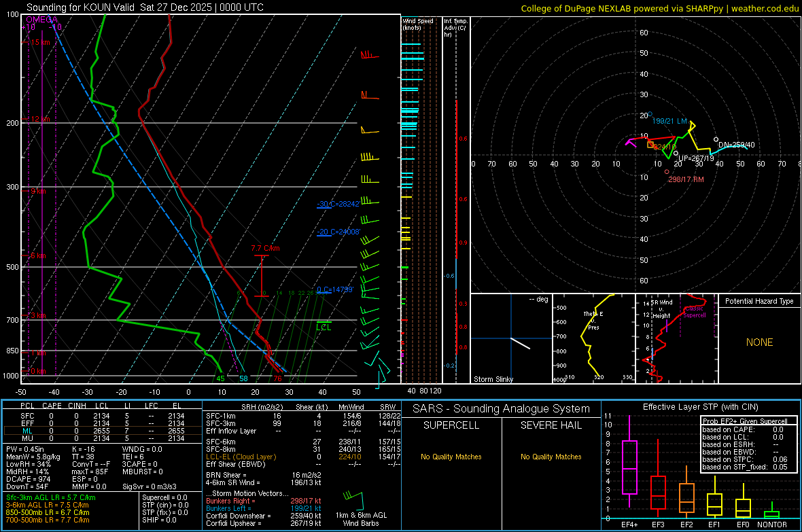This screenshot has width=802, height=532.
Task: Click surface wetbulb value 58
Action: [x=243, y=378]
